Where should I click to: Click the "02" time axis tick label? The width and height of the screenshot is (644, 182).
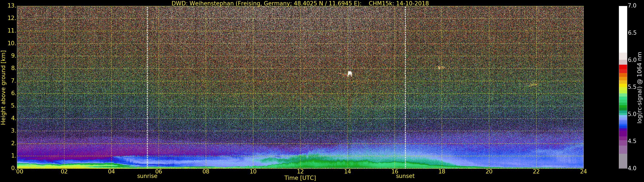(x=64, y=172)
